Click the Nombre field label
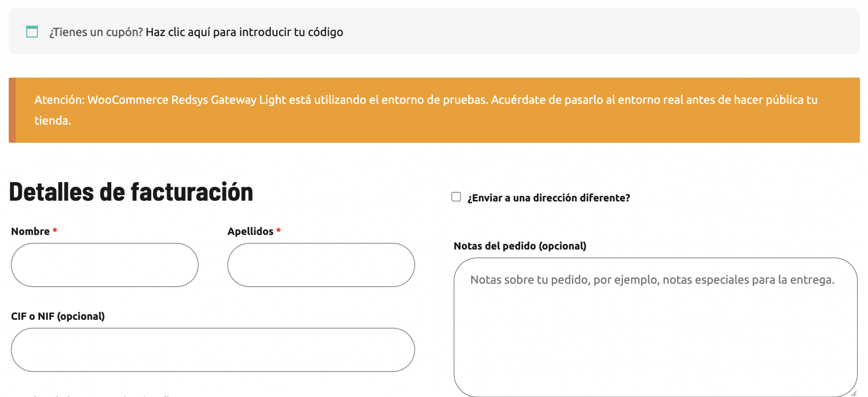This screenshot has width=868, height=397. point(30,231)
